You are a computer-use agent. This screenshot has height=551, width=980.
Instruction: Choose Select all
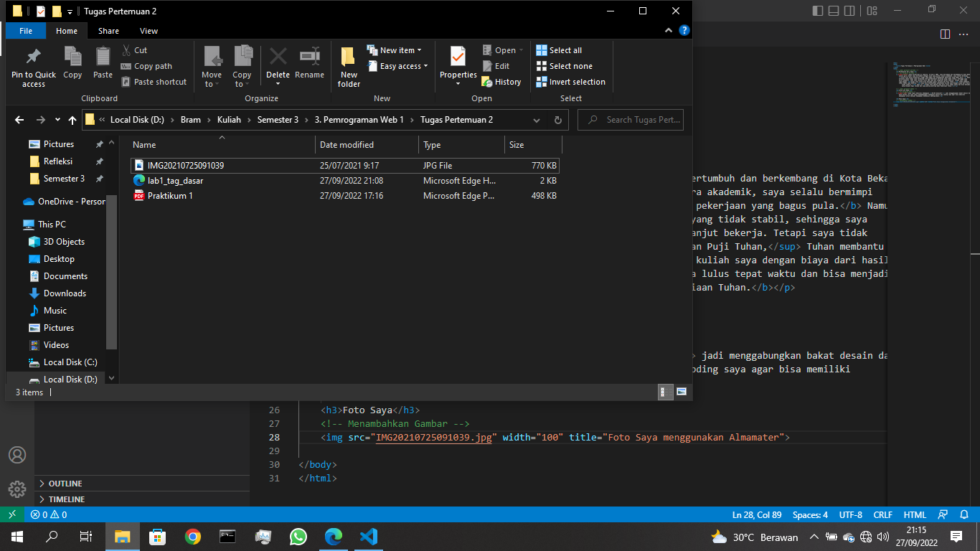pyautogui.click(x=559, y=50)
